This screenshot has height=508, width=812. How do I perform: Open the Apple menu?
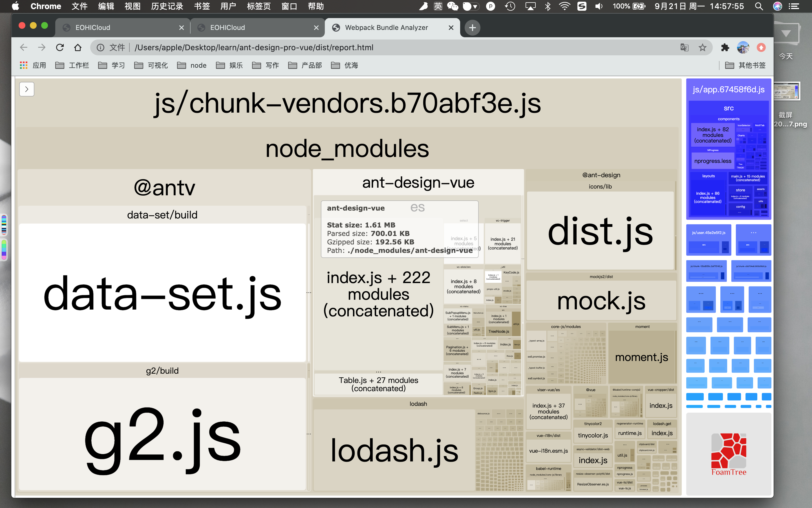pos(16,6)
